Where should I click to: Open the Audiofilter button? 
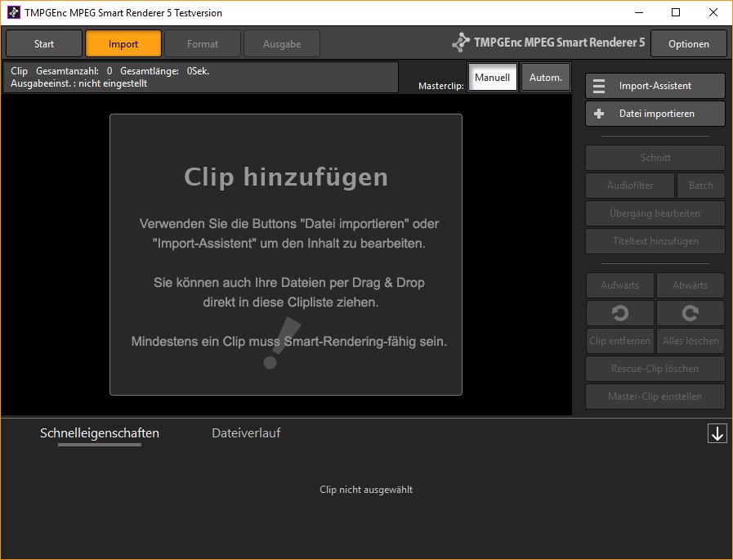(630, 186)
